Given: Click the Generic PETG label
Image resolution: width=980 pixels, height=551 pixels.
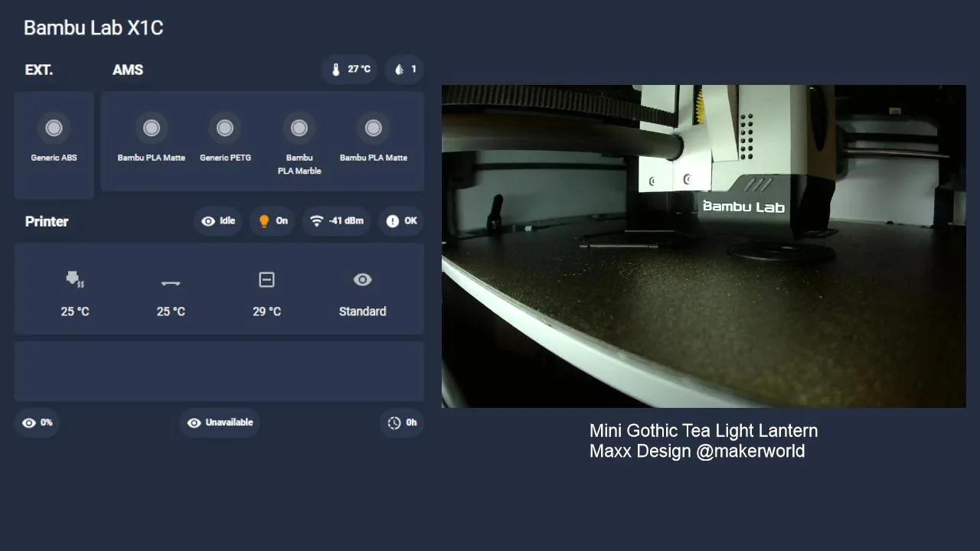Looking at the screenshot, I should tap(225, 158).
